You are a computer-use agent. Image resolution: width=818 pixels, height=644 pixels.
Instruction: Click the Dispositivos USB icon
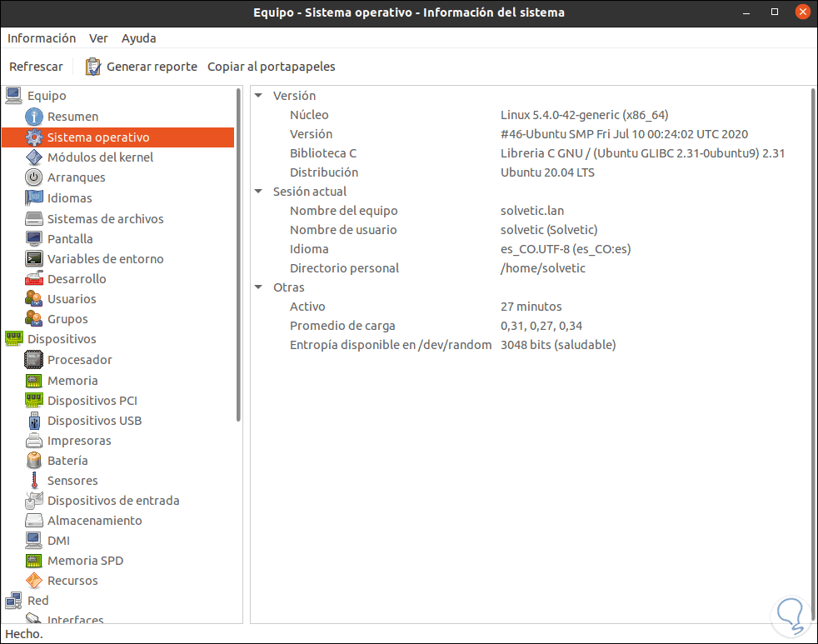33,421
